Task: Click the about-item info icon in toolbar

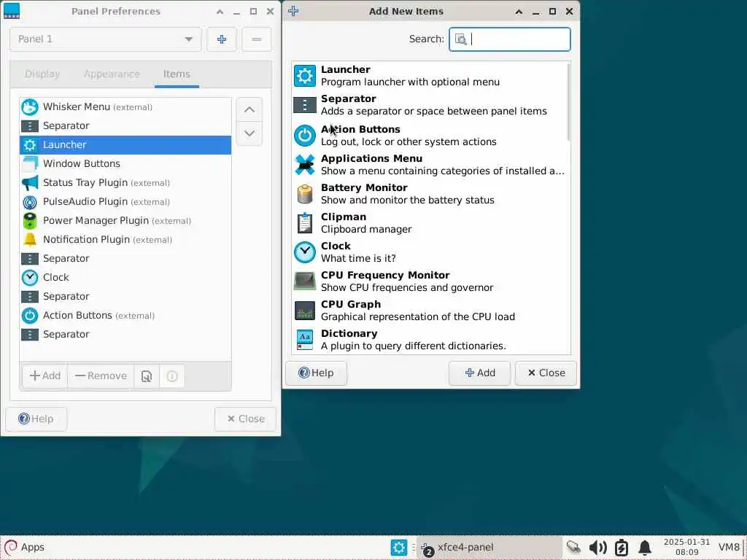Action: (172, 376)
